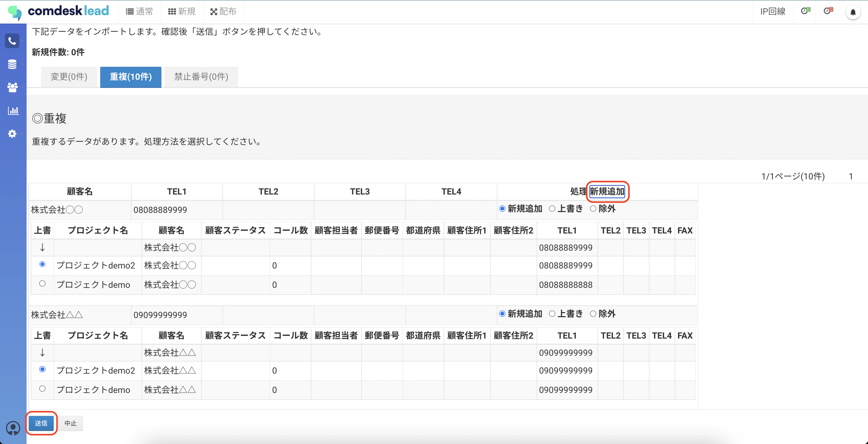
Task: Choose プロジェクトdemo2 overwrite radio for 株式会社△△
Action: pos(43,369)
